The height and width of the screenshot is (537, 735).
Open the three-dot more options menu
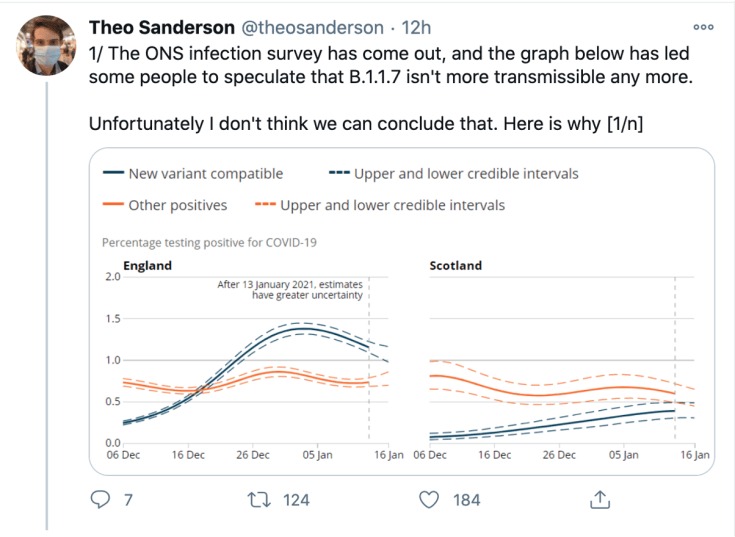pyautogui.click(x=703, y=27)
